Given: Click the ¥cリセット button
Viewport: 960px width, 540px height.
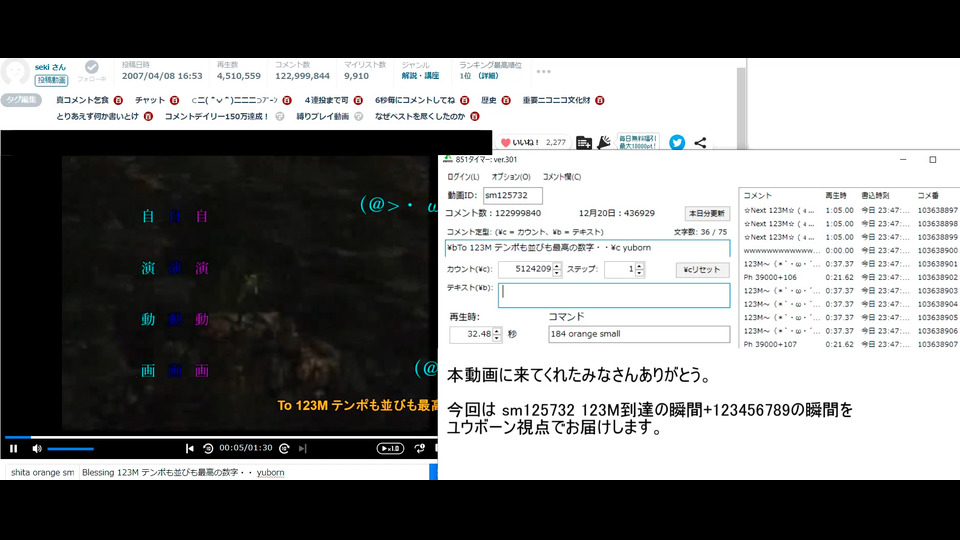Looking at the screenshot, I should pos(702,270).
